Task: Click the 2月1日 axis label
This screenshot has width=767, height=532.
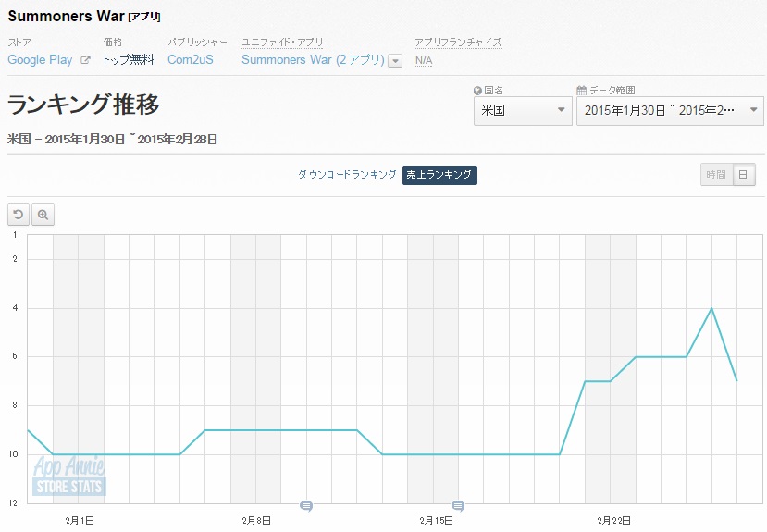Action: tap(80, 520)
